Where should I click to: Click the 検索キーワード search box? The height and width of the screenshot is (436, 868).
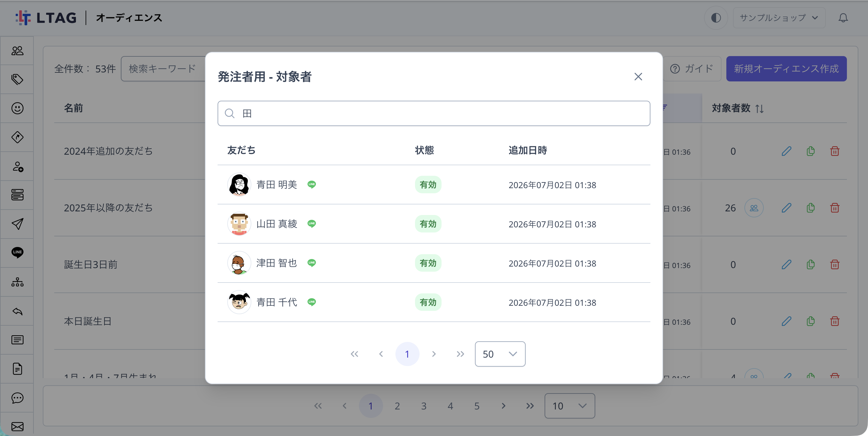tap(163, 68)
